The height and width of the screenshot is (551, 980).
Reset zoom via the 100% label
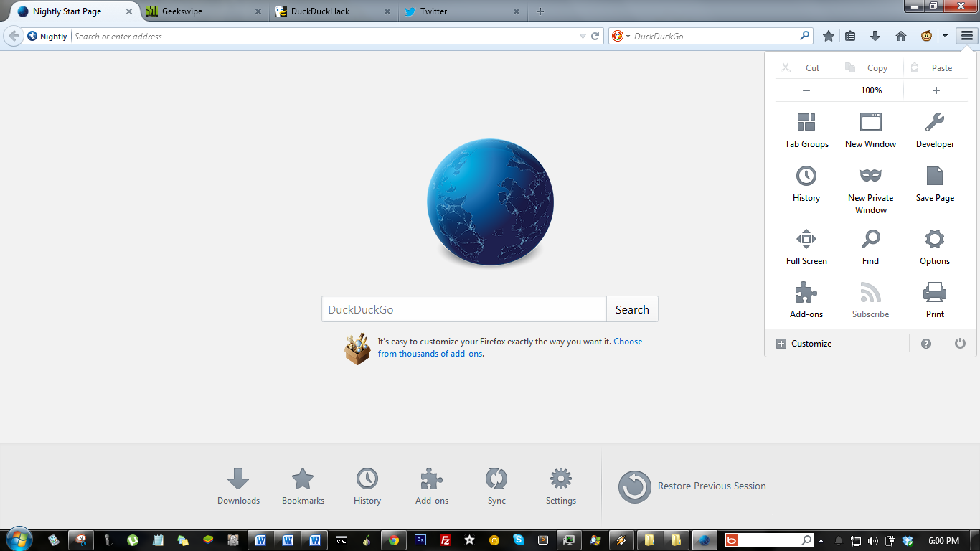[x=871, y=90]
